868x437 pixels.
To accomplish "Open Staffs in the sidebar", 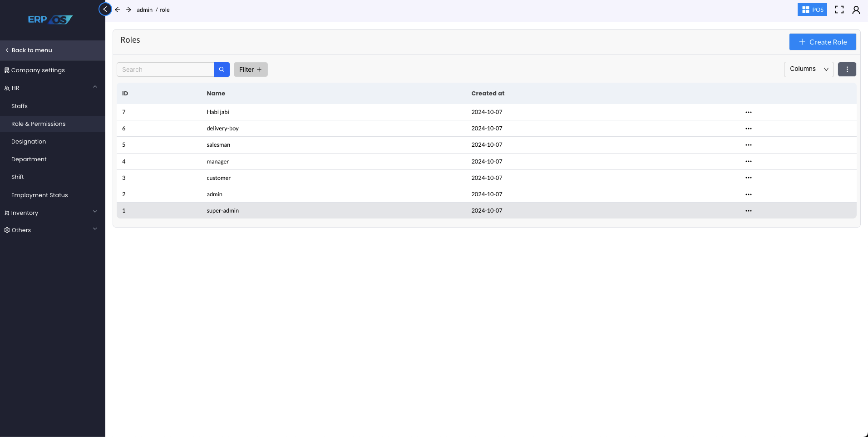I will click(20, 106).
